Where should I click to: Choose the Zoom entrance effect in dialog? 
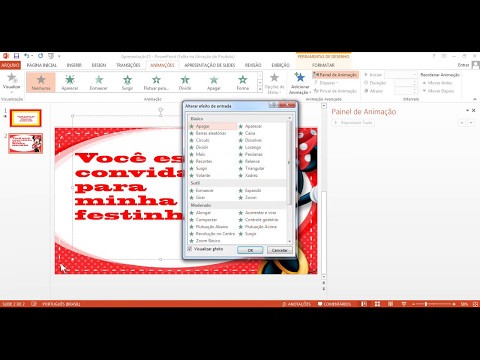point(251,197)
